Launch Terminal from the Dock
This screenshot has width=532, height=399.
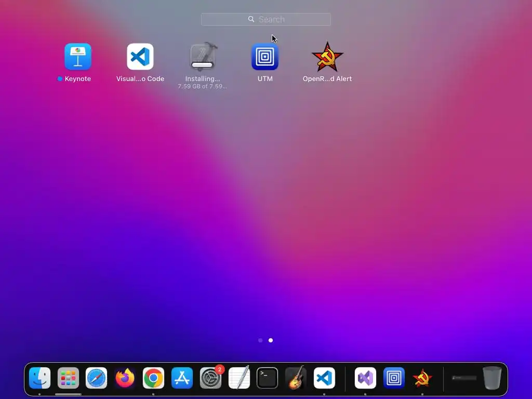(x=268, y=378)
